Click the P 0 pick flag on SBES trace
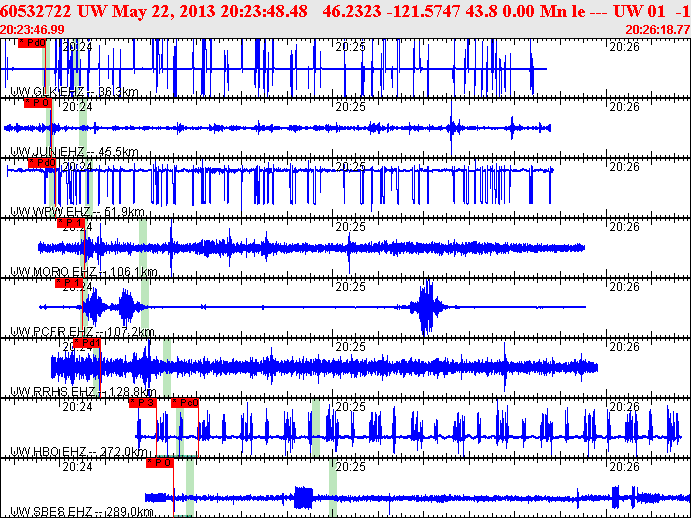Image resolution: width=691 pixels, height=518 pixels. coord(160,463)
